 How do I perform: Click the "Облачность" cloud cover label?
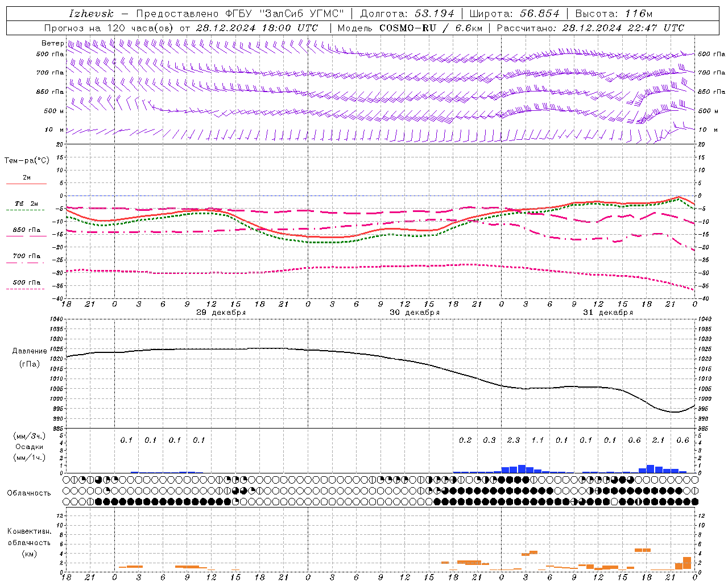29,493
